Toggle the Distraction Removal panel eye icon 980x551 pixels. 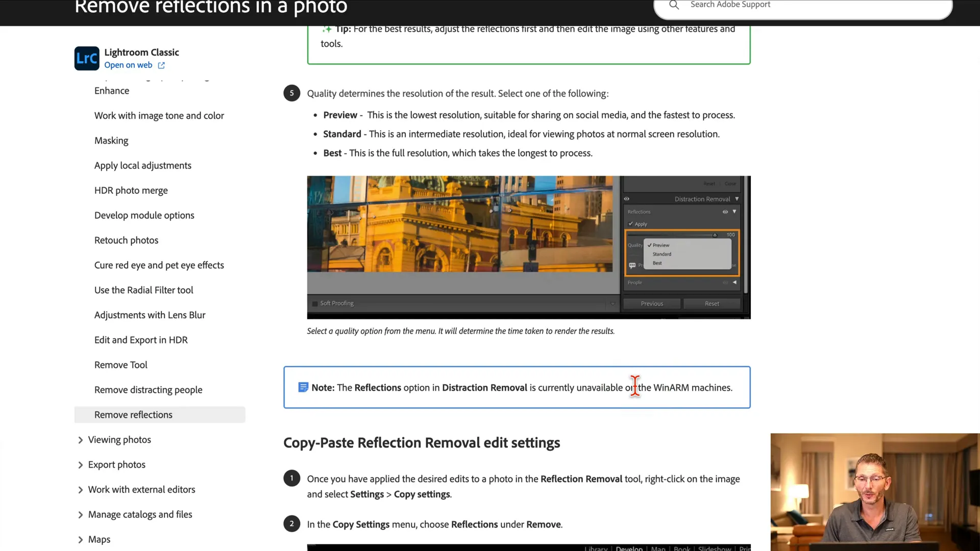pyautogui.click(x=627, y=199)
